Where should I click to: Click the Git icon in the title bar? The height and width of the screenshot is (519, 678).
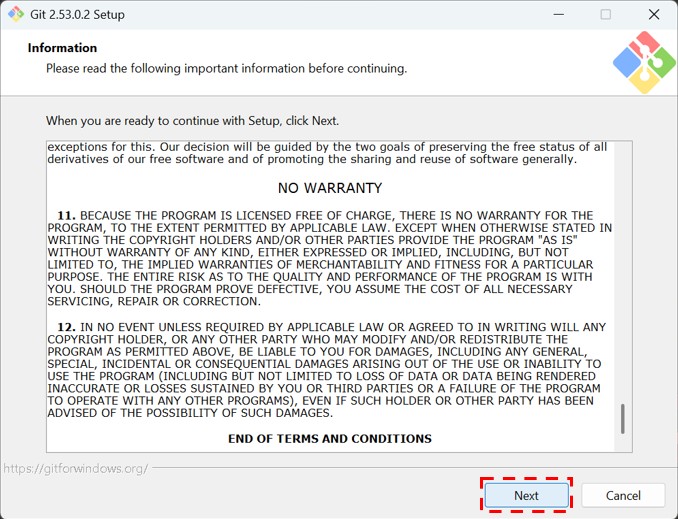coord(15,15)
